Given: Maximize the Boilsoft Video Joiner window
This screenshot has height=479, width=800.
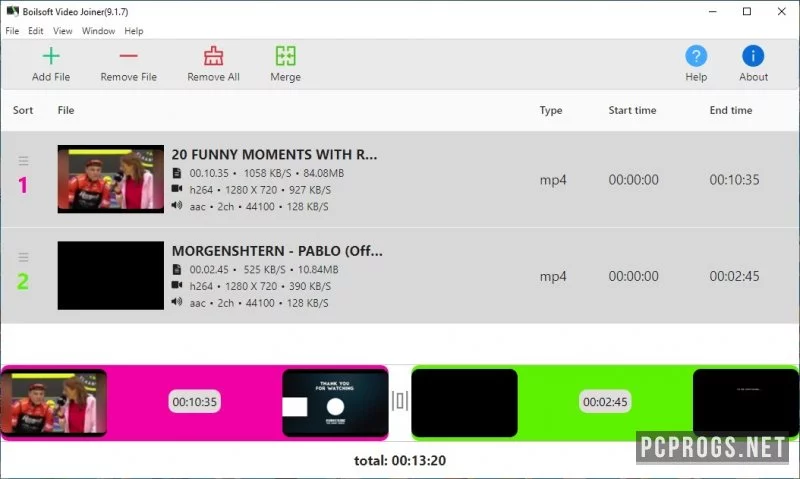Looking at the screenshot, I should [747, 11].
